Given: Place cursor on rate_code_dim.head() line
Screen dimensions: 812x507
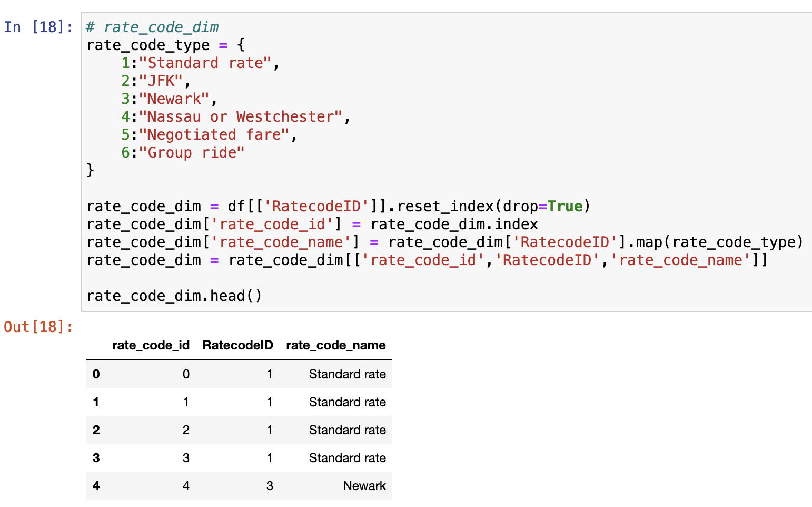Looking at the screenshot, I should tap(174, 296).
